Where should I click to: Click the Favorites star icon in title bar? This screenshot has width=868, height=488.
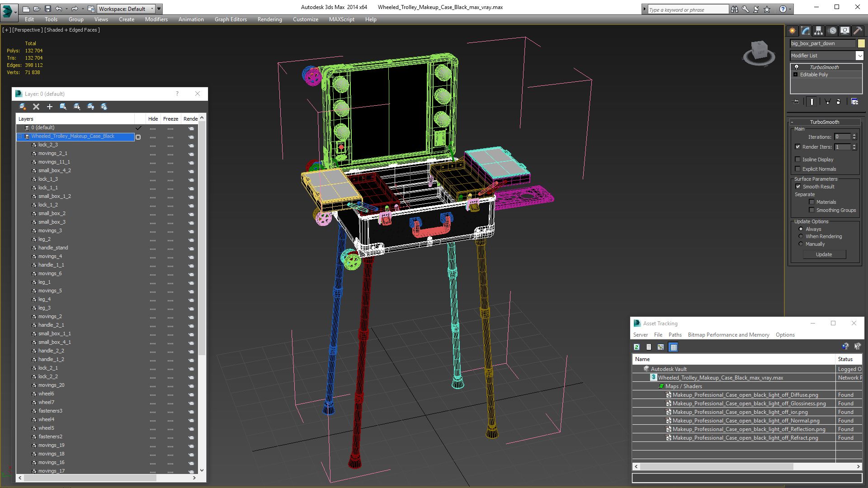click(767, 9)
